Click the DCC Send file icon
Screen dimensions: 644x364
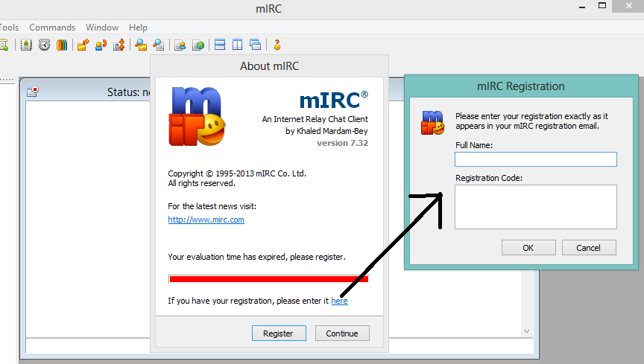(83, 45)
